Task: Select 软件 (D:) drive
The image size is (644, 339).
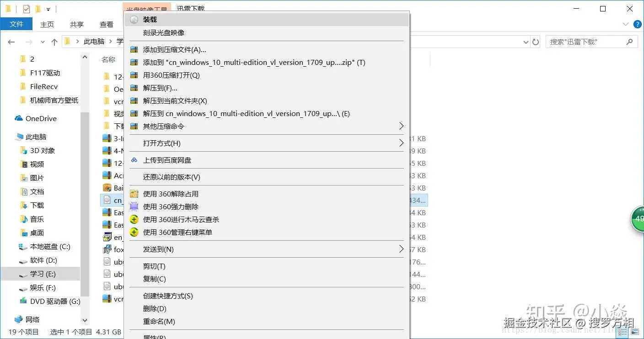Action: click(43, 260)
